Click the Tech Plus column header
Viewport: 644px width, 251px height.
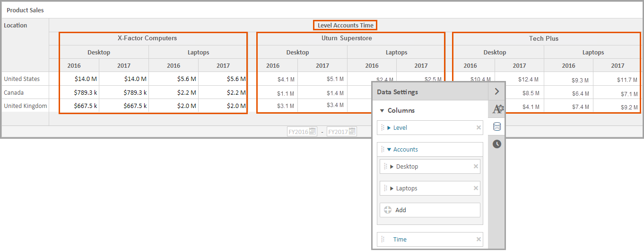[544, 38]
